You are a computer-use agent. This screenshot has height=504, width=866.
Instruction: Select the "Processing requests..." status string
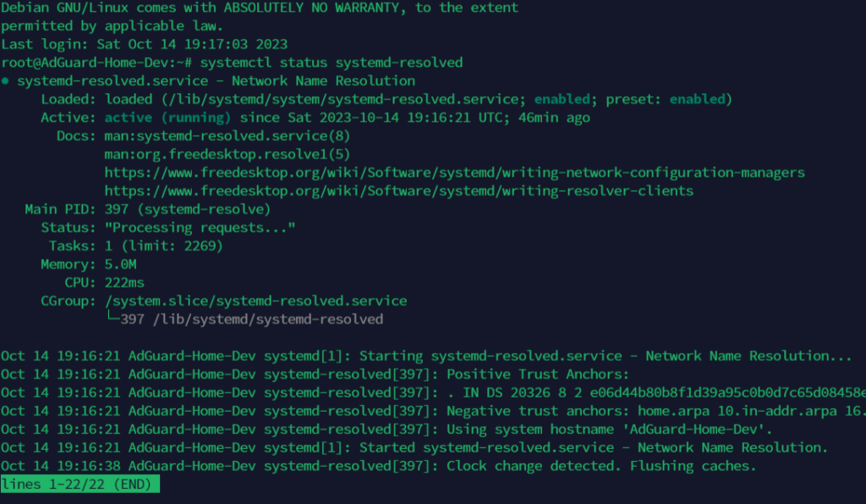coord(200,227)
